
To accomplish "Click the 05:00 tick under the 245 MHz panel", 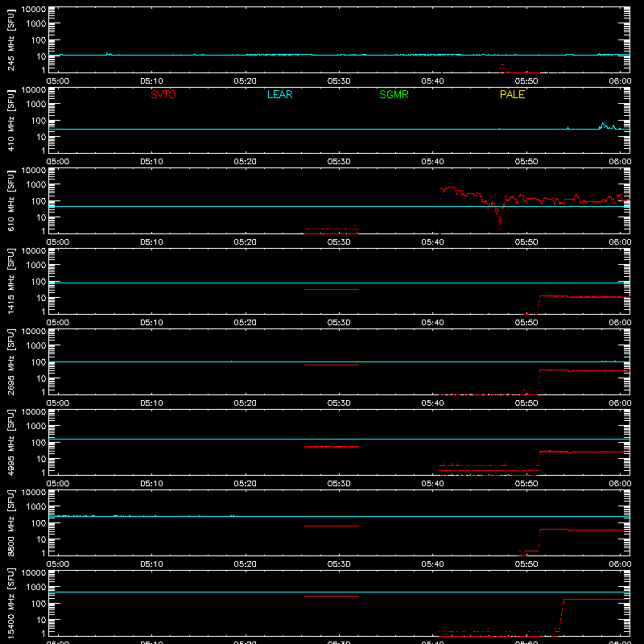I will (57, 81).
